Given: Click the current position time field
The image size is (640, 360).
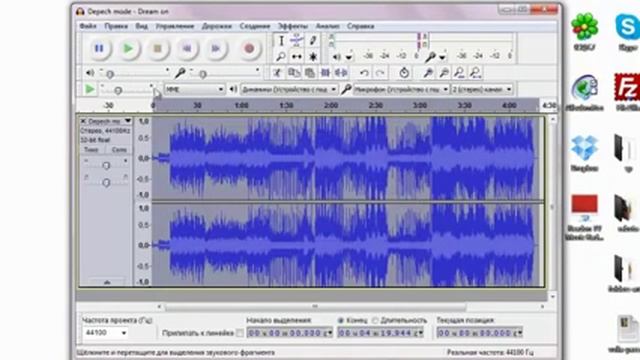Looking at the screenshot, I should click(480, 333).
